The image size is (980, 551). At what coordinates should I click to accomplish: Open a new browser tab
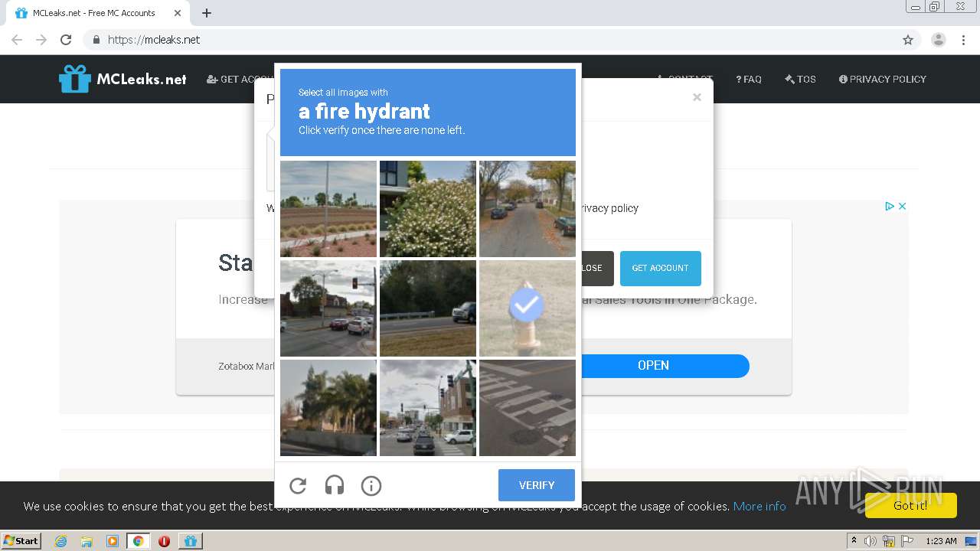207,13
